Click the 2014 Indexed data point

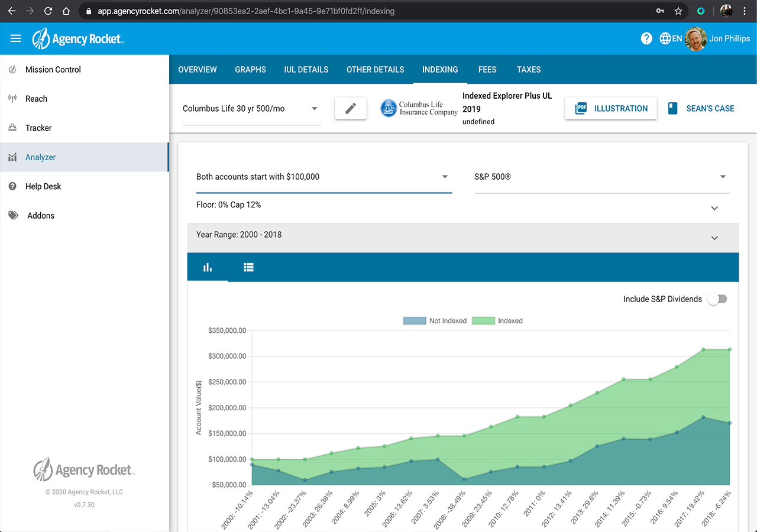coord(623,379)
